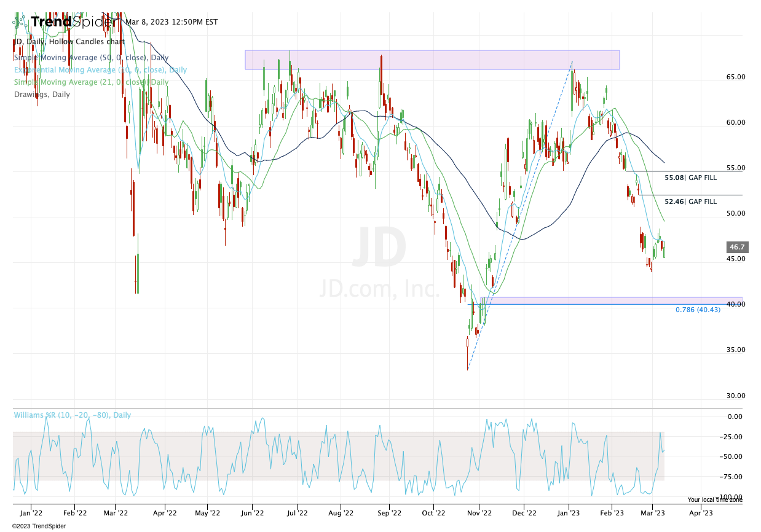Click the 30.00 price axis label
This screenshot has width=761, height=532.
point(736,396)
